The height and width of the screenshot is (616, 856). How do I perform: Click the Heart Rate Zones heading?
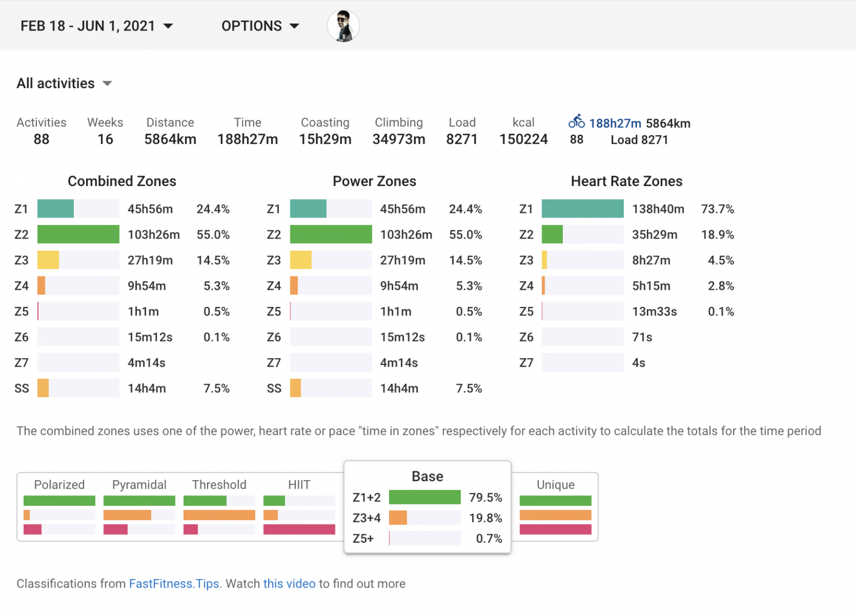[x=626, y=181]
